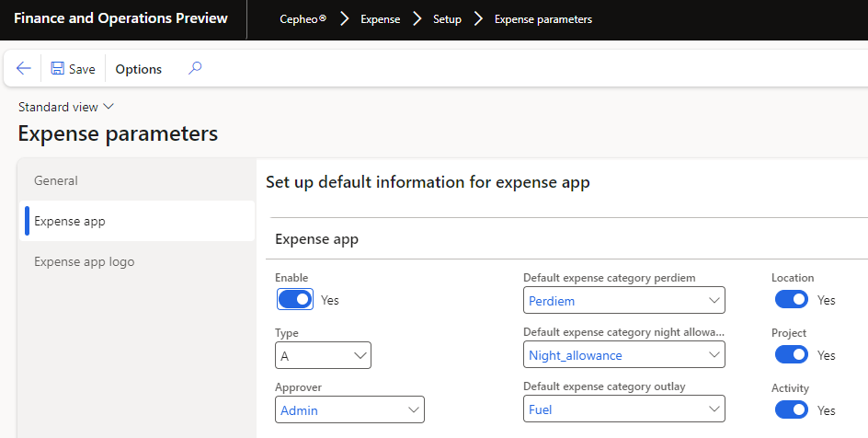
Task: Click breadcrumb chevron before Expense parameters
Action: 478,19
